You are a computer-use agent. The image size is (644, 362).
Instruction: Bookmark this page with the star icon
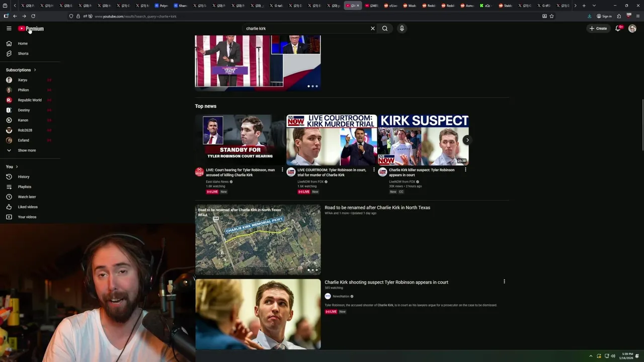(x=551, y=16)
